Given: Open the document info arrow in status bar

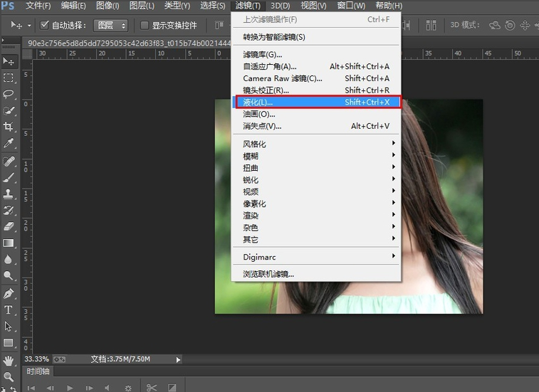Looking at the screenshot, I should point(178,359).
